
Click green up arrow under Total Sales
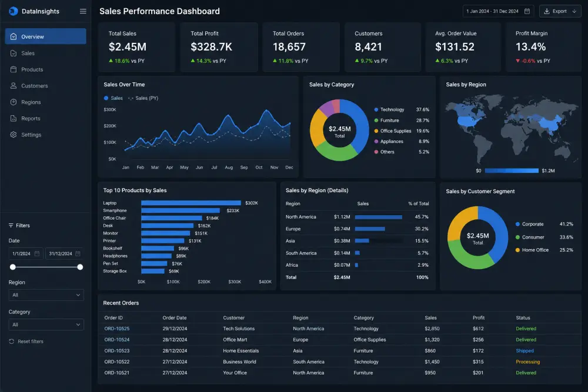pos(111,61)
